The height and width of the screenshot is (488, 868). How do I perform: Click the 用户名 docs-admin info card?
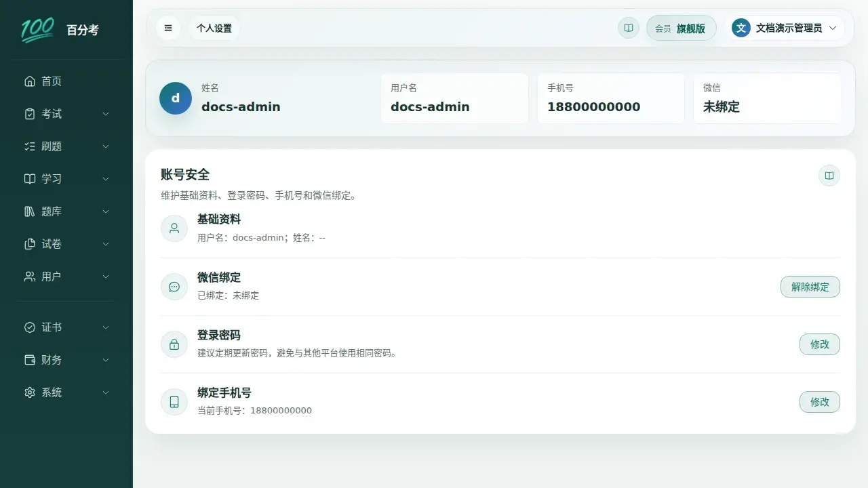454,98
